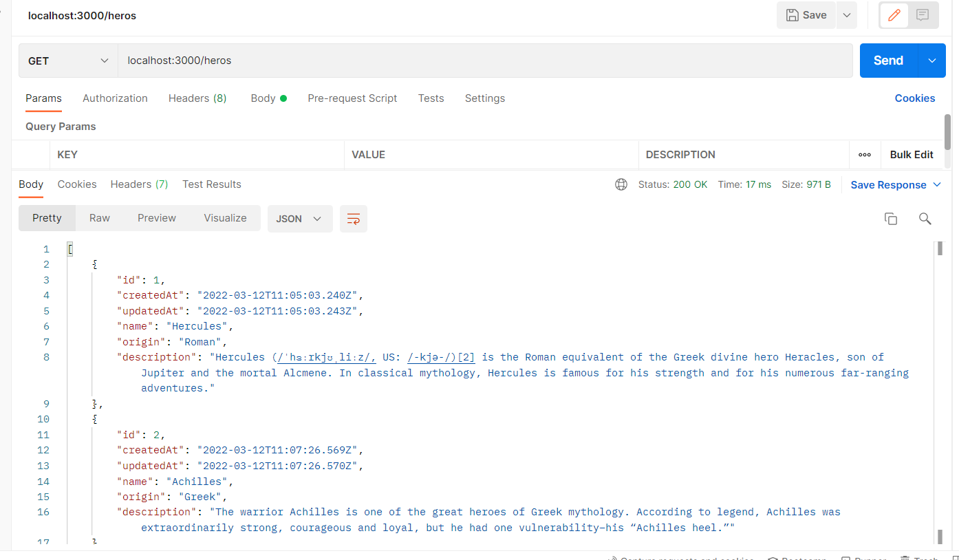
Task: Toggle line wrapping in response viewer
Action: pos(353,218)
